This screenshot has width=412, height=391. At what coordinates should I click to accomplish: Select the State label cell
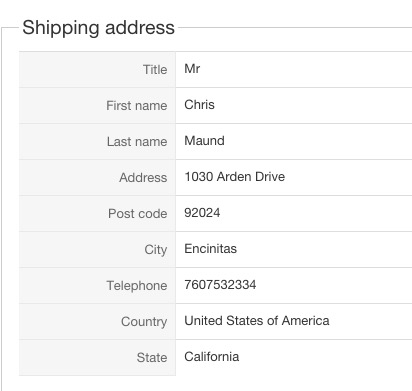click(x=97, y=357)
